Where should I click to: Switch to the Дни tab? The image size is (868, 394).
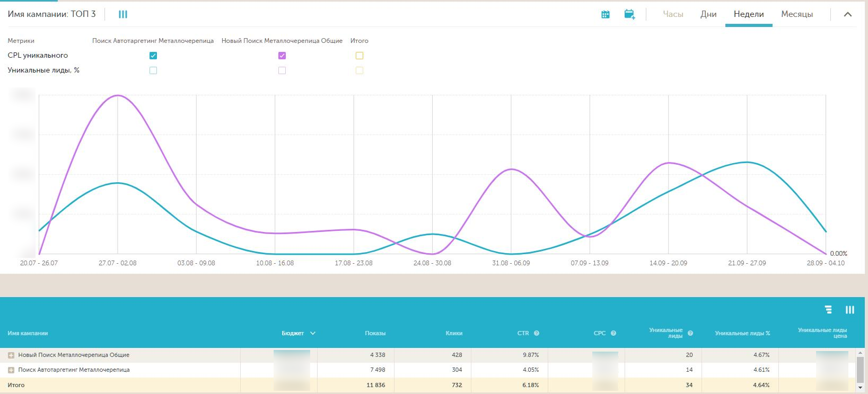708,14
